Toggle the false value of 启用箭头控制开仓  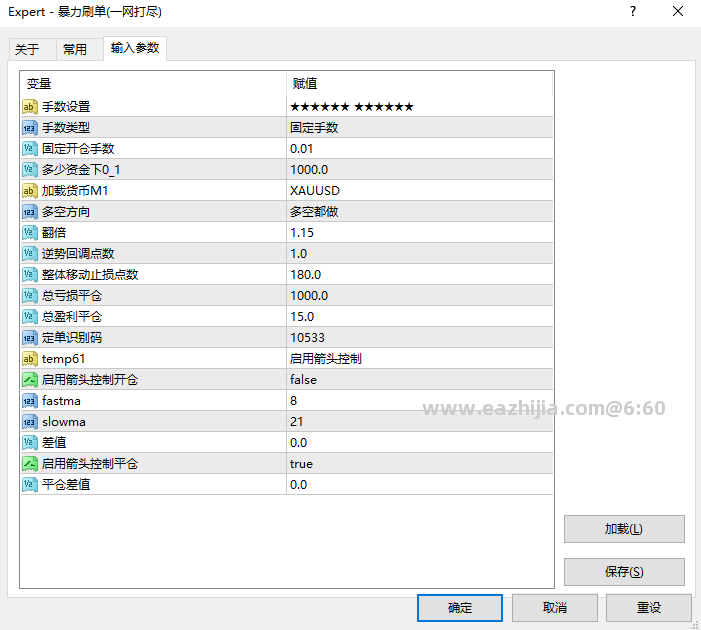pyautogui.click(x=419, y=380)
